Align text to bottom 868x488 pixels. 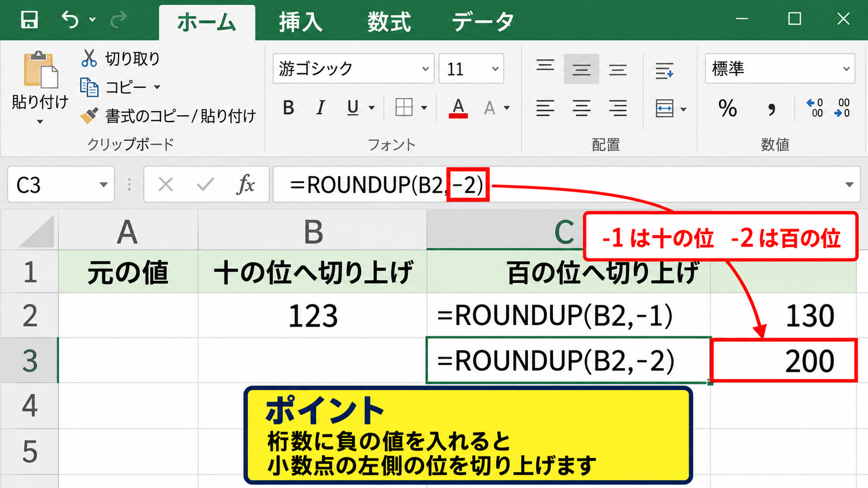pyautogui.click(x=618, y=70)
